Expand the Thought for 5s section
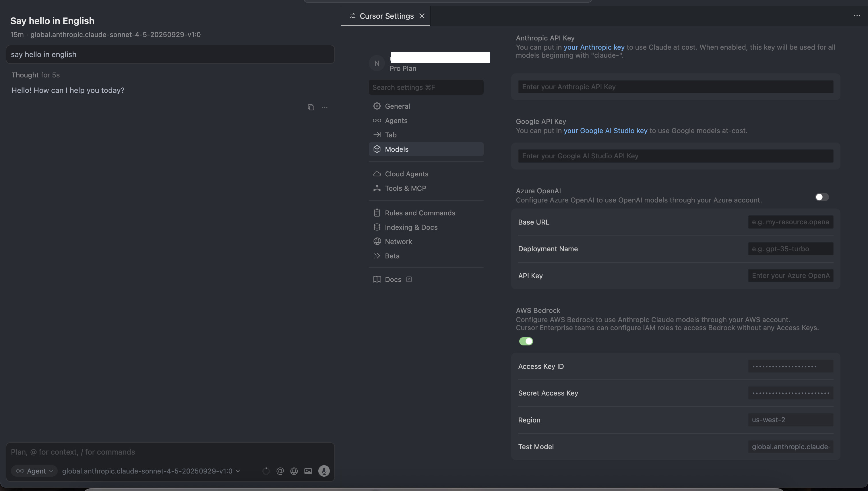 [35, 75]
